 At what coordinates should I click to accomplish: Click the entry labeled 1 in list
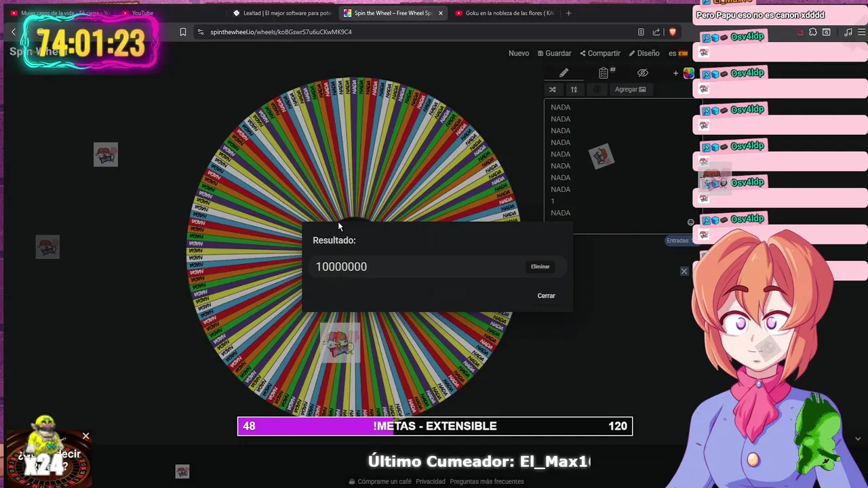(x=553, y=201)
